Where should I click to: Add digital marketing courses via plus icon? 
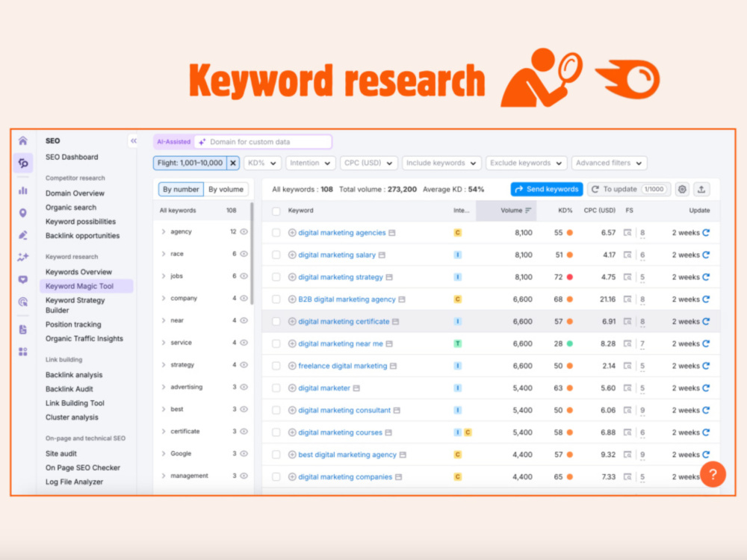292,432
